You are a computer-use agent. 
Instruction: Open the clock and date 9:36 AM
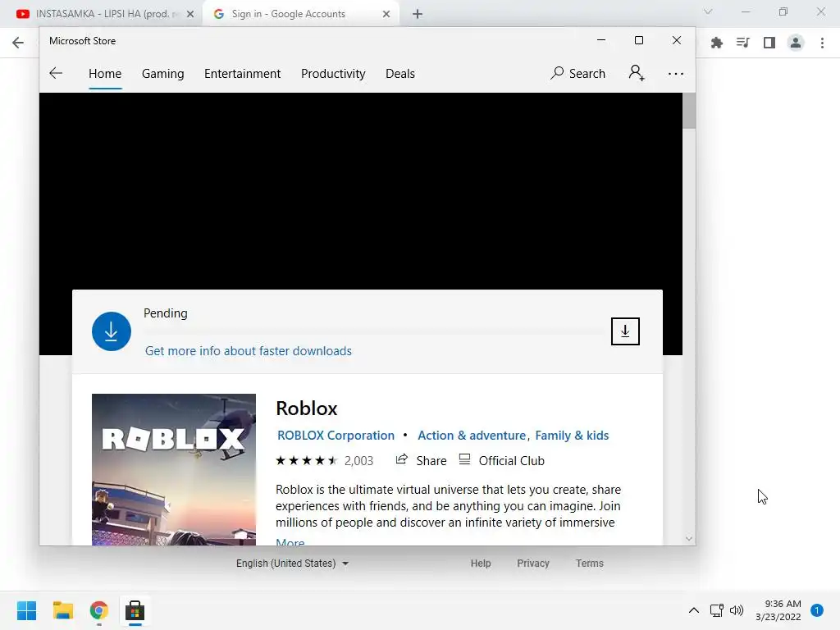click(778, 610)
